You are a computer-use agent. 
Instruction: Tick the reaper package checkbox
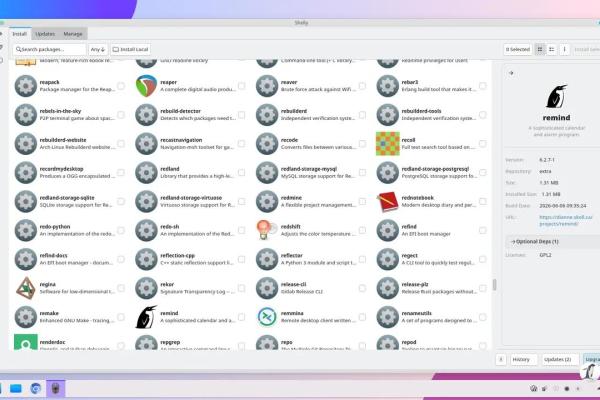[x=241, y=86]
